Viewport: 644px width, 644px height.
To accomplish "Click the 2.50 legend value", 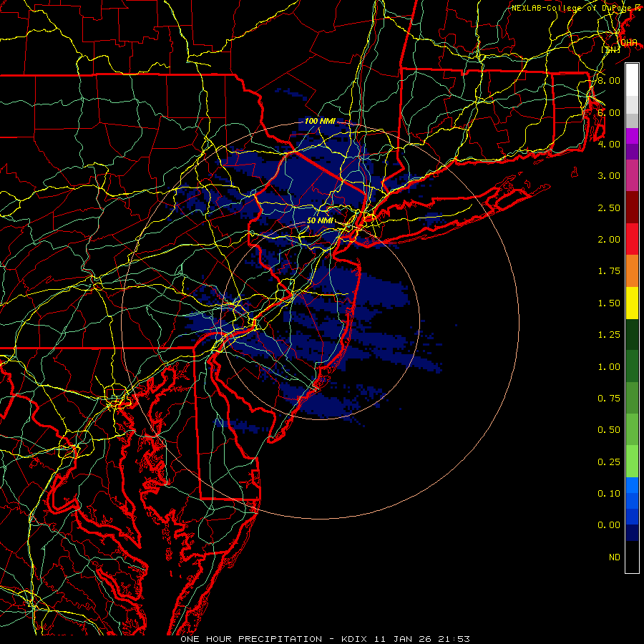I will pyautogui.click(x=609, y=208).
